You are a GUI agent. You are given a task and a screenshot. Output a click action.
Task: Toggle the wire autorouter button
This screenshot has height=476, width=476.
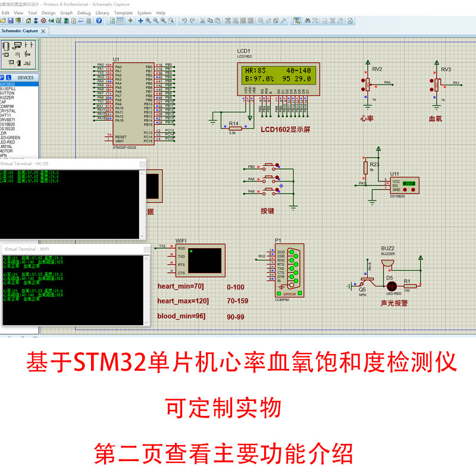pos(297,21)
